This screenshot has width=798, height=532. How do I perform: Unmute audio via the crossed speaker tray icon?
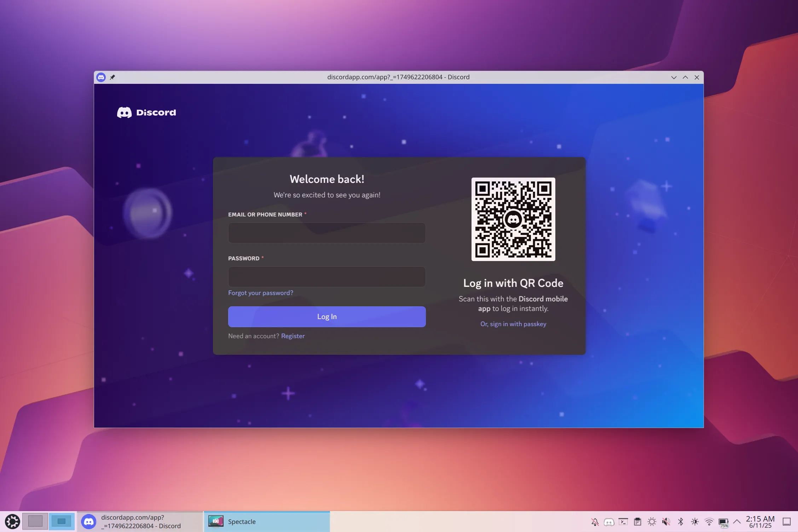666,521
